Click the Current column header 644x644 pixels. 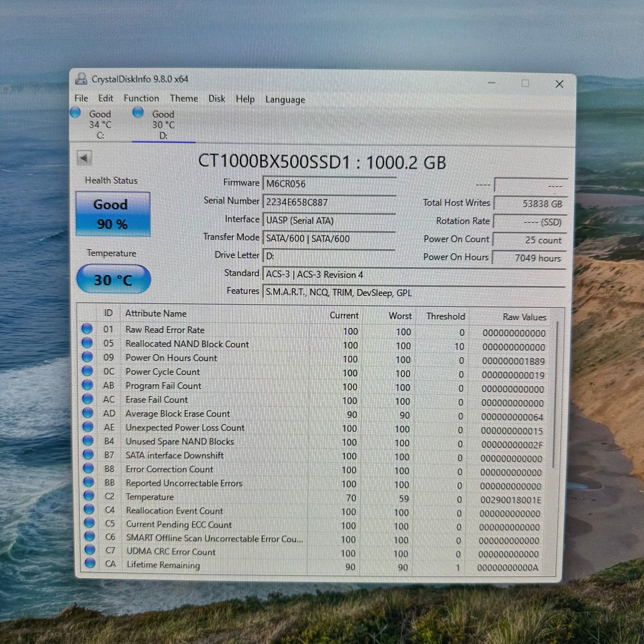(344, 315)
